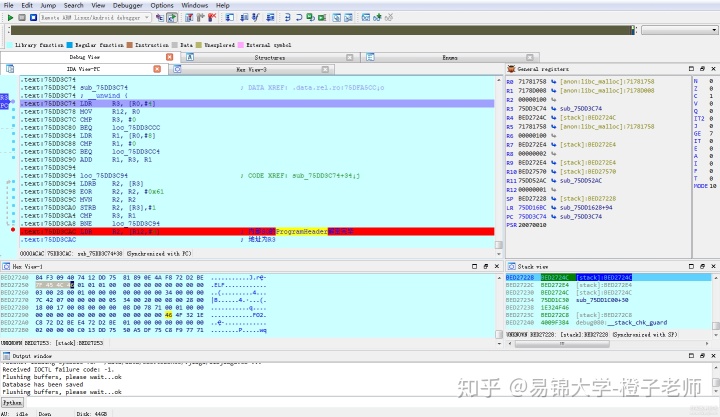Start the debugger with the green play icon
This screenshot has width=720, height=417.
coord(10,17)
